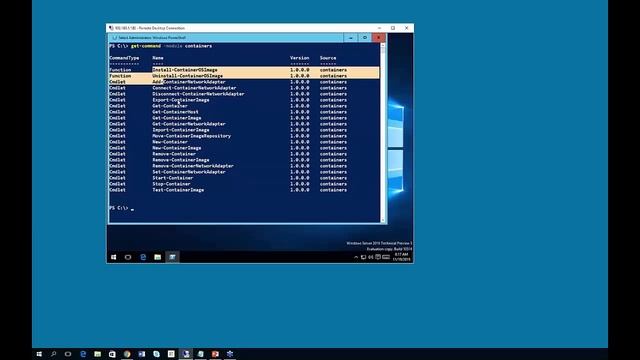Minimize the Remote Desktop Connection window
Viewport: 640px width, 360px height.
[380, 28]
